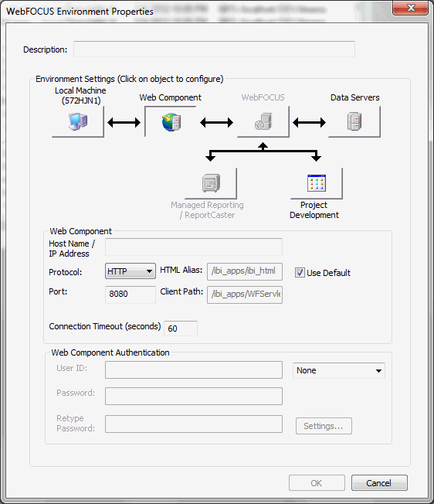Focus the Description text field

pos(214,49)
